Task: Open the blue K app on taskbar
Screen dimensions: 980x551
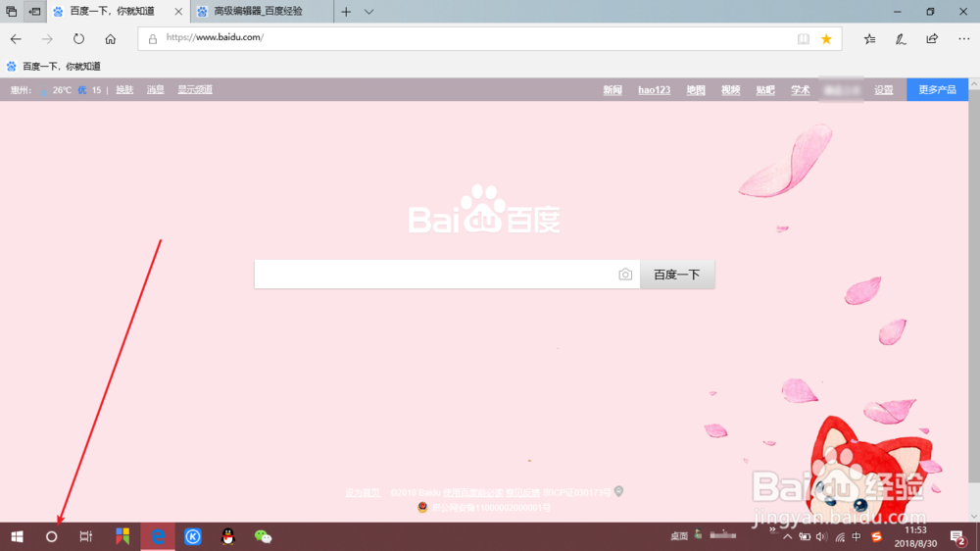Action: click(192, 536)
